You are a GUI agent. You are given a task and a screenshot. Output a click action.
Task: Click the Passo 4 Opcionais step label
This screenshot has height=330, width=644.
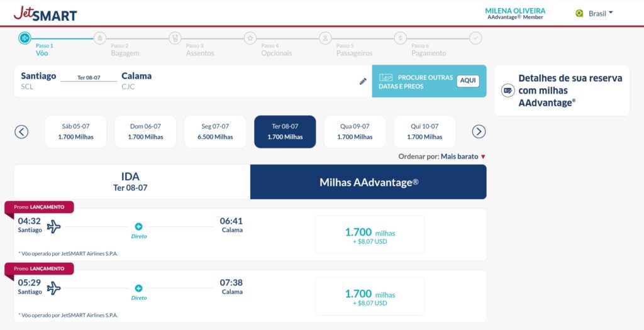[277, 50]
